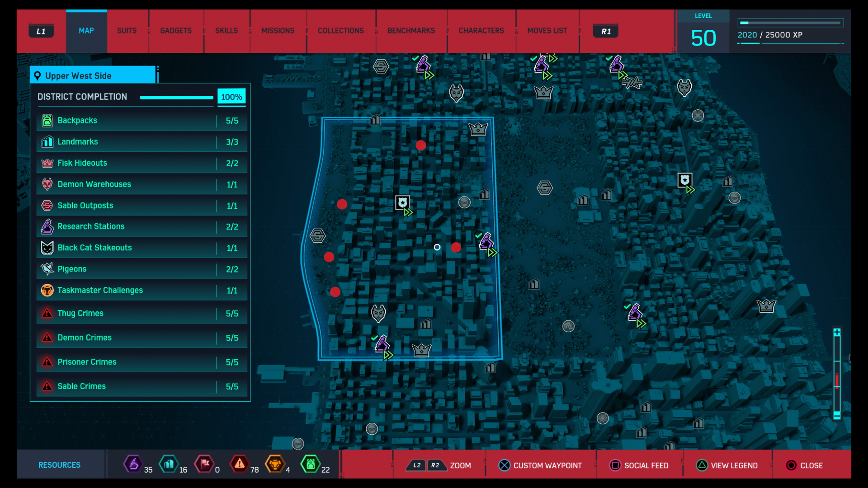Click the Demon Warehouses mask icon
The width and height of the screenshot is (868, 488).
(47, 184)
